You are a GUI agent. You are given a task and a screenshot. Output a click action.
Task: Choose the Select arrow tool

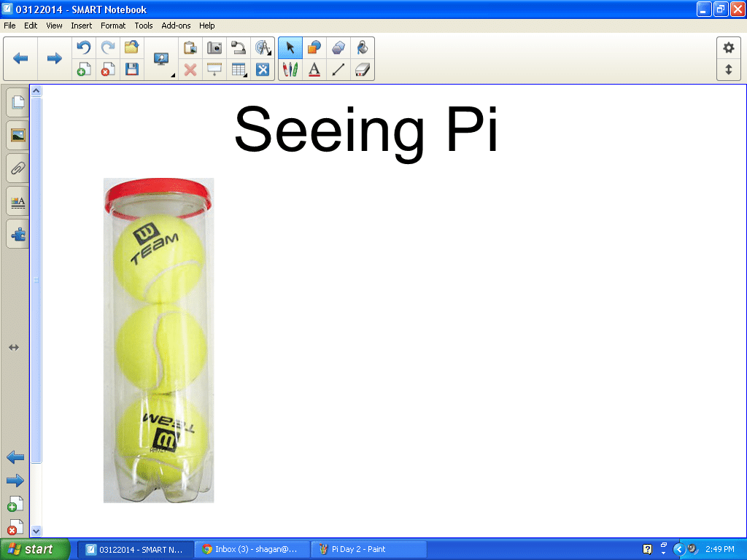click(290, 47)
